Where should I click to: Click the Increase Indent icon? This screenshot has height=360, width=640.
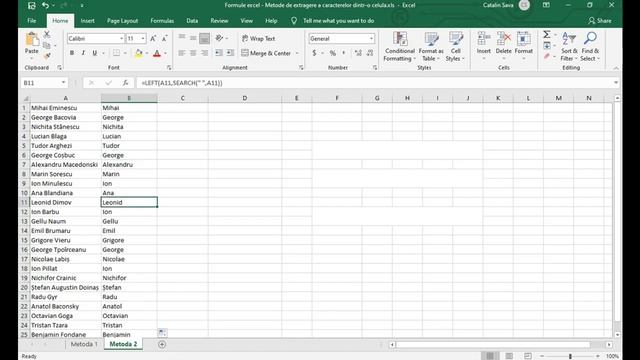pyautogui.click(x=230, y=53)
